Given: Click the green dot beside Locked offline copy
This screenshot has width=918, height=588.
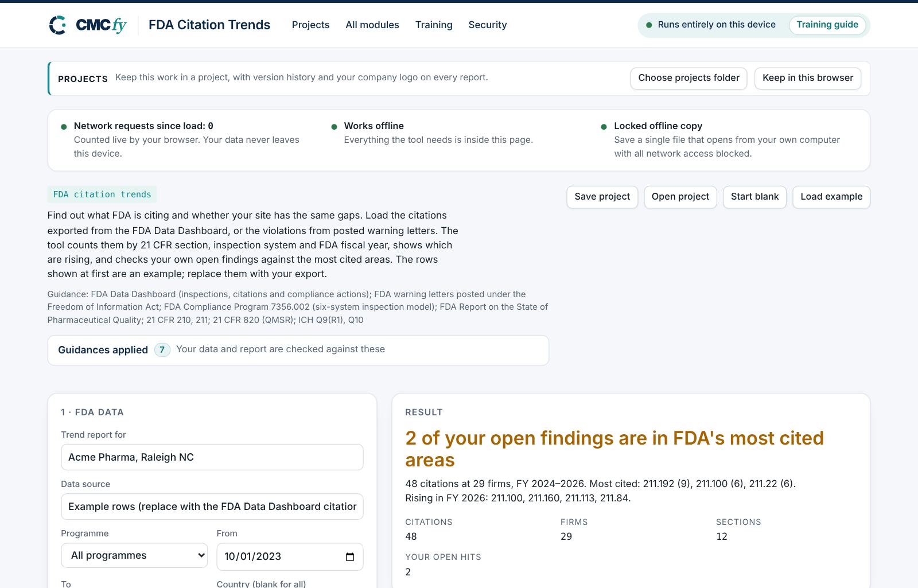Looking at the screenshot, I should click(x=604, y=127).
